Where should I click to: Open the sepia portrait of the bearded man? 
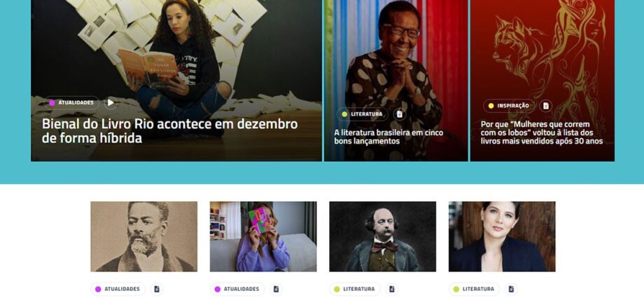[143, 236]
